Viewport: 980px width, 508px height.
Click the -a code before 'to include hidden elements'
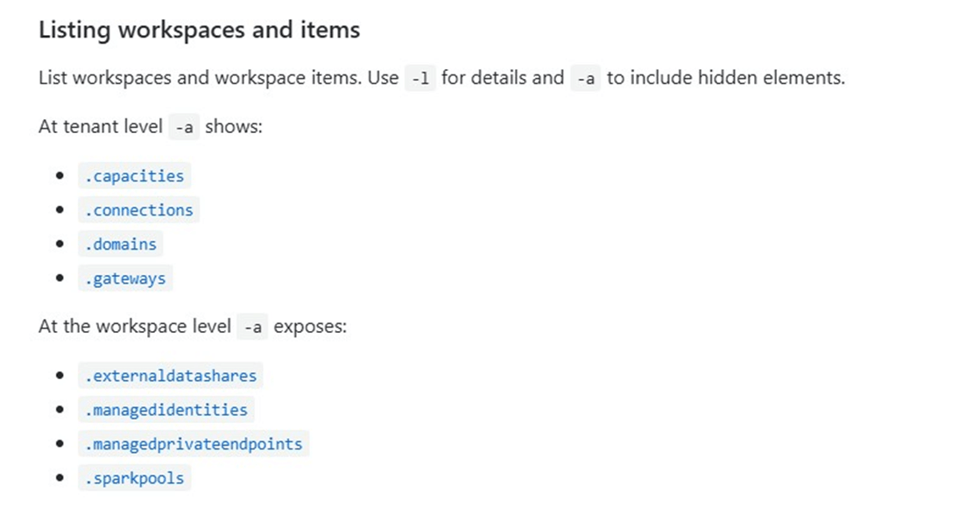point(586,79)
